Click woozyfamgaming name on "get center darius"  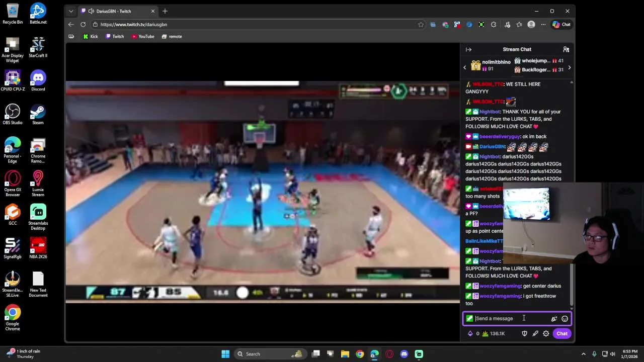(500, 286)
